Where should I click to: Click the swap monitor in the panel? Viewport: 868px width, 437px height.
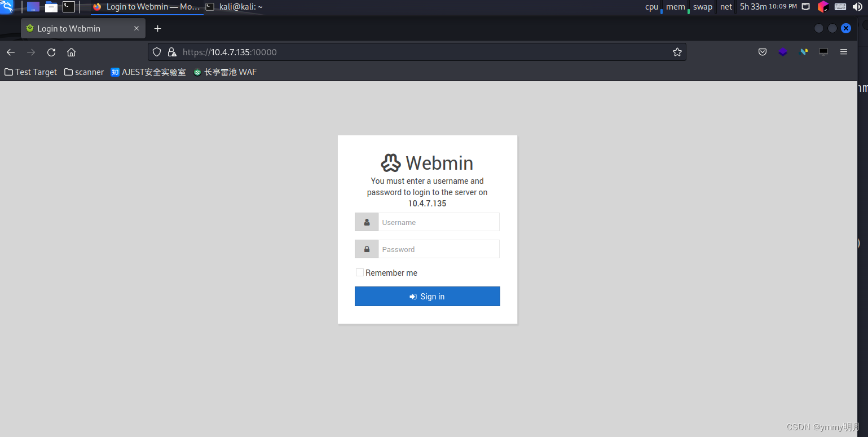pos(703,7)
